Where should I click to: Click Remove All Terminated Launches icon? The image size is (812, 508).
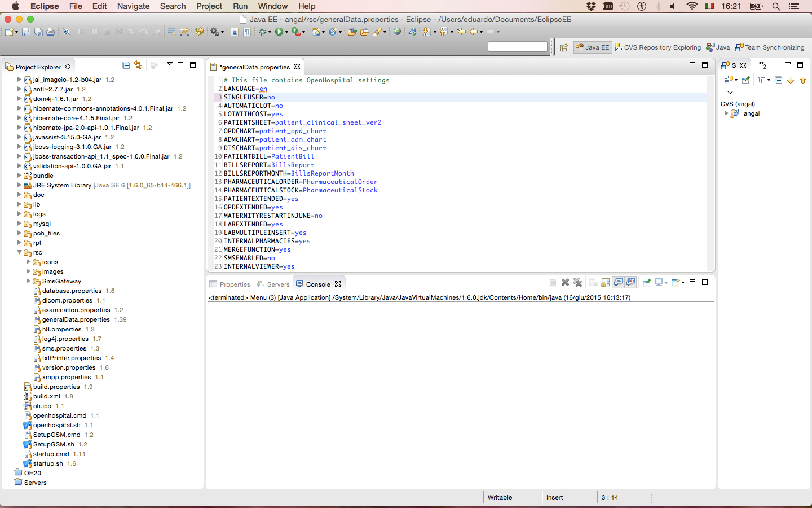coord(577,282)
